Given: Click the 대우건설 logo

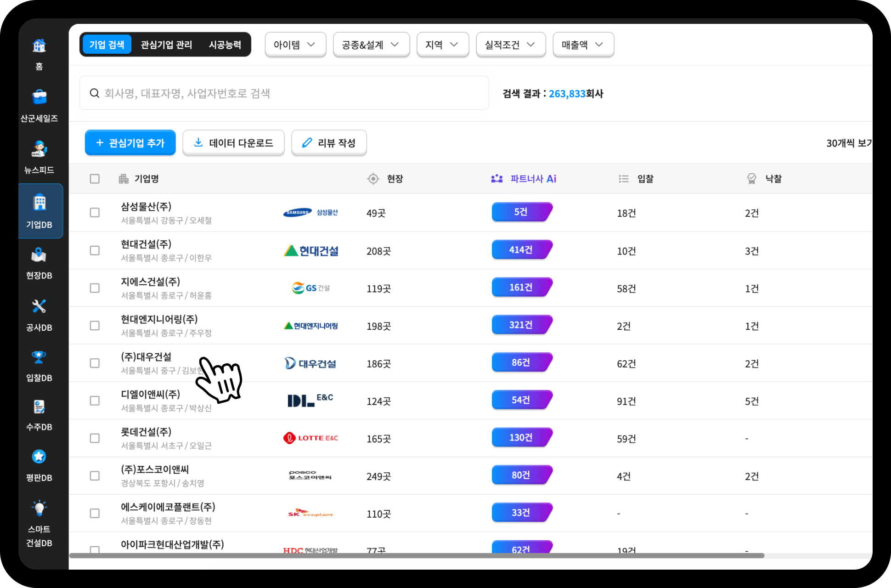Looking at the screenshot, I should point(310,363).
